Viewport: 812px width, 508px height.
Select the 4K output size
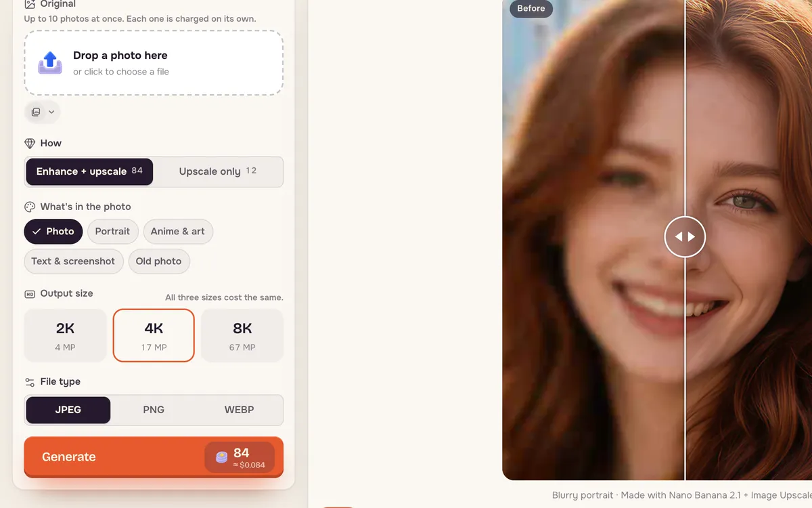pos(154,335)
